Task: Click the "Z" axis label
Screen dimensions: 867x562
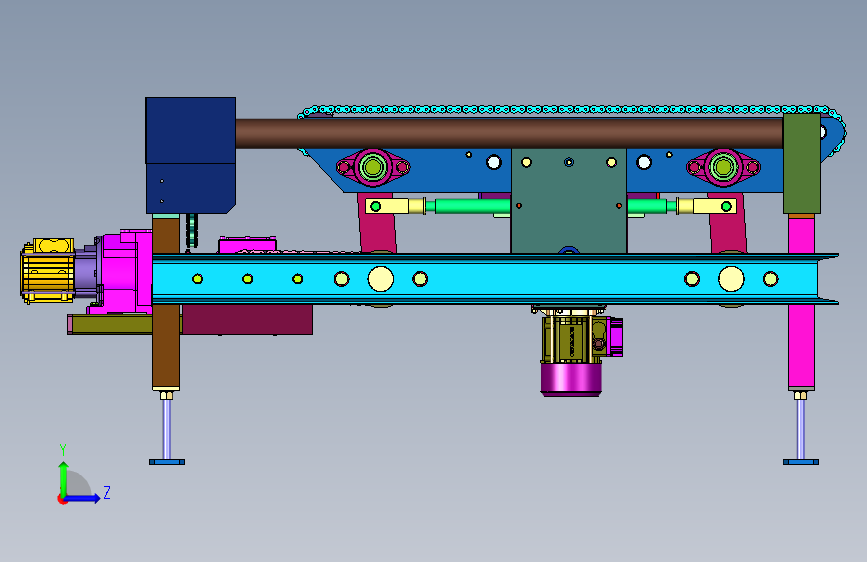Action: tap(107, 492)
